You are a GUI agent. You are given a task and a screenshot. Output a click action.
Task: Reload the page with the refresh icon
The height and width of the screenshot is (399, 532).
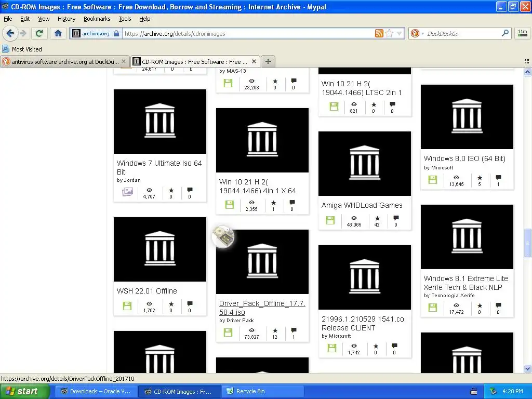[39, 33]
